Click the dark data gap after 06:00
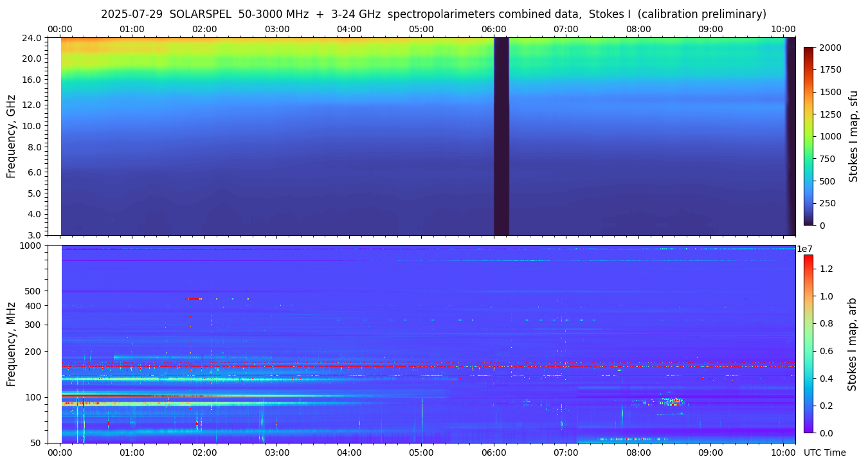Viewport: 868px width, 466px height. pyautogui.click(x=501, y=136)
